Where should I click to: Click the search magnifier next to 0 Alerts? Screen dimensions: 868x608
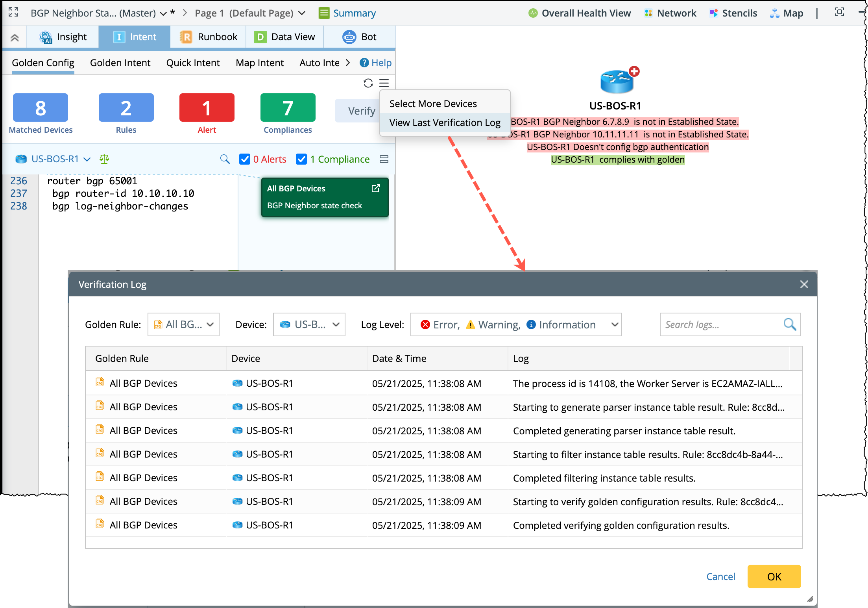point(225,159)
